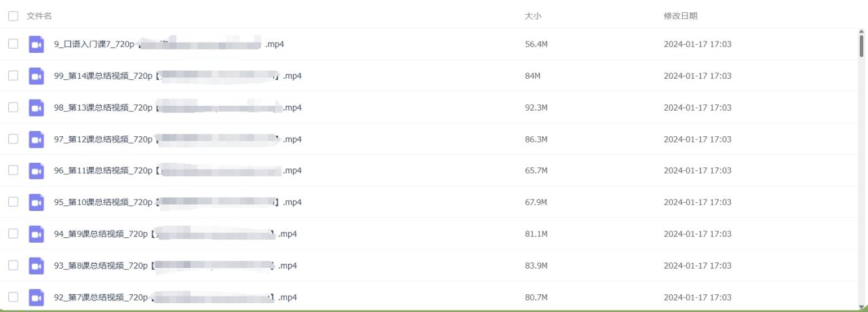Click video icon of 96_第11课总结视频
Viewport: 868px width, 312px height.
click(x=37, y=171)
